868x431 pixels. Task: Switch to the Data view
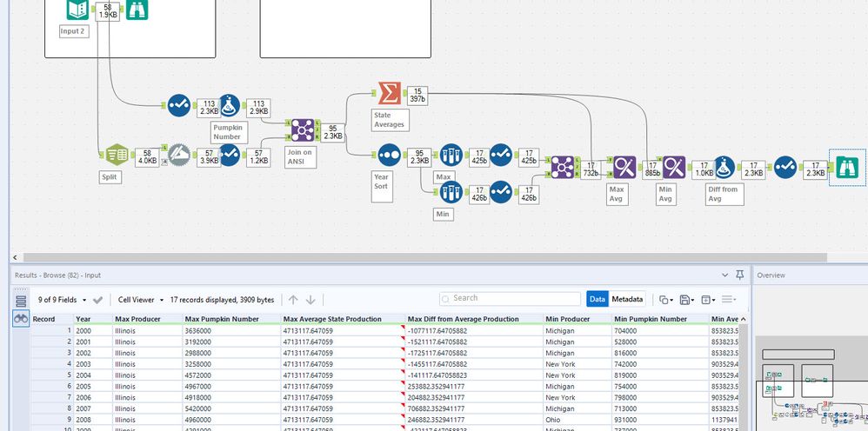tap(598, 299)
